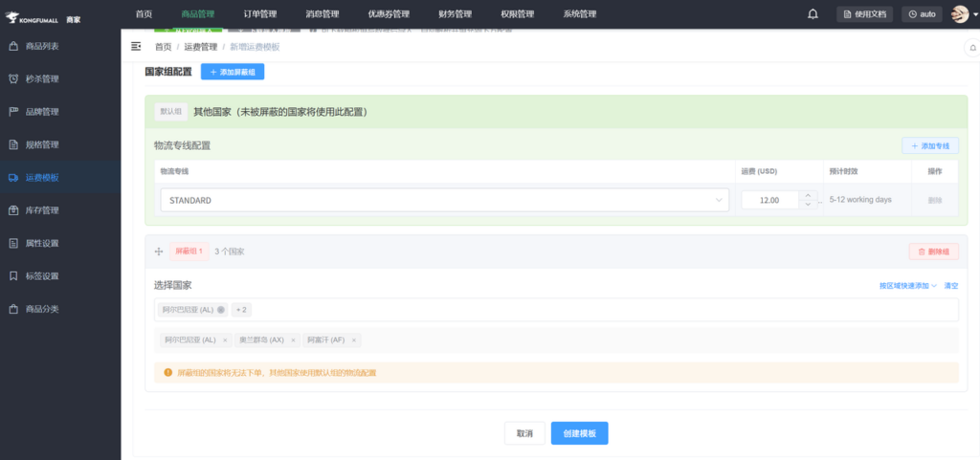Expand 按区域快速添加 region dropdown
Image resolution: width=980 pixels, height=460 pixels.
[x=908, y=286]
